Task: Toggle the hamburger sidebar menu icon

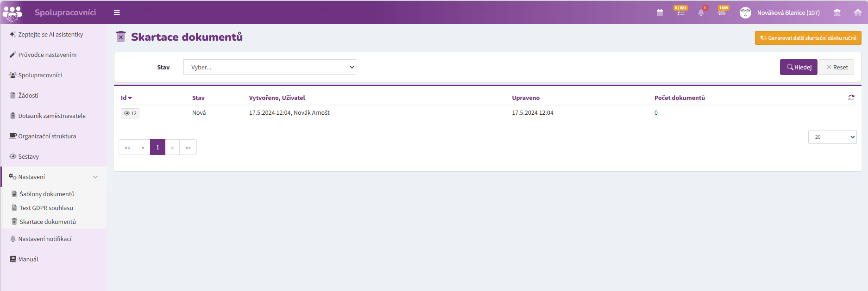Action: pos(117,12)
